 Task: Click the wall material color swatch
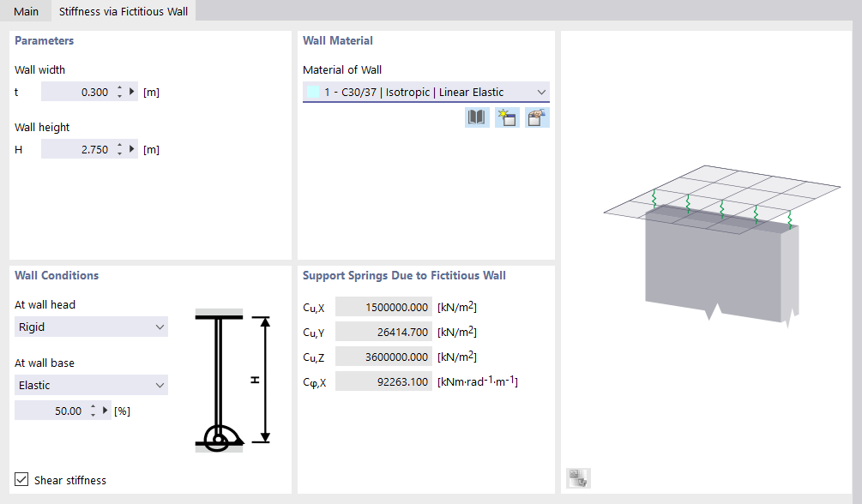(313, 92)
